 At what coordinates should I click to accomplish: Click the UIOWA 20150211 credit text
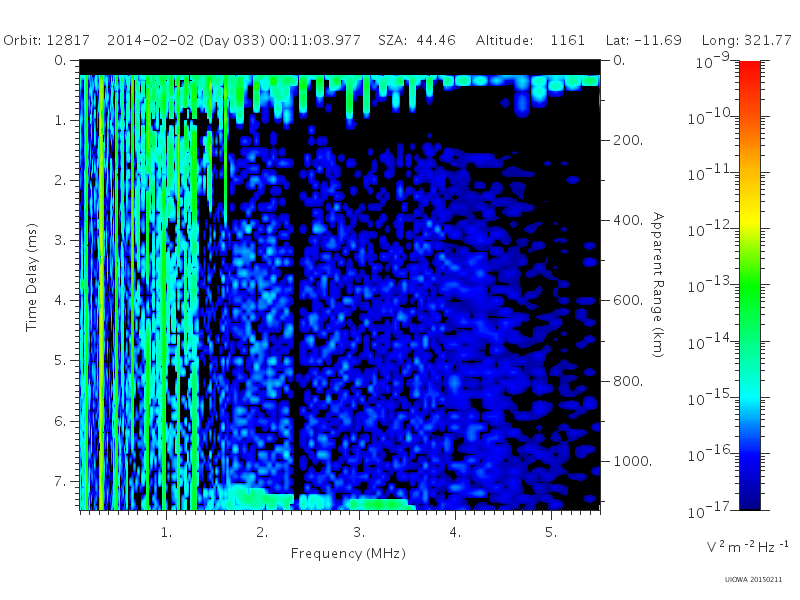[x=753, y=579]
